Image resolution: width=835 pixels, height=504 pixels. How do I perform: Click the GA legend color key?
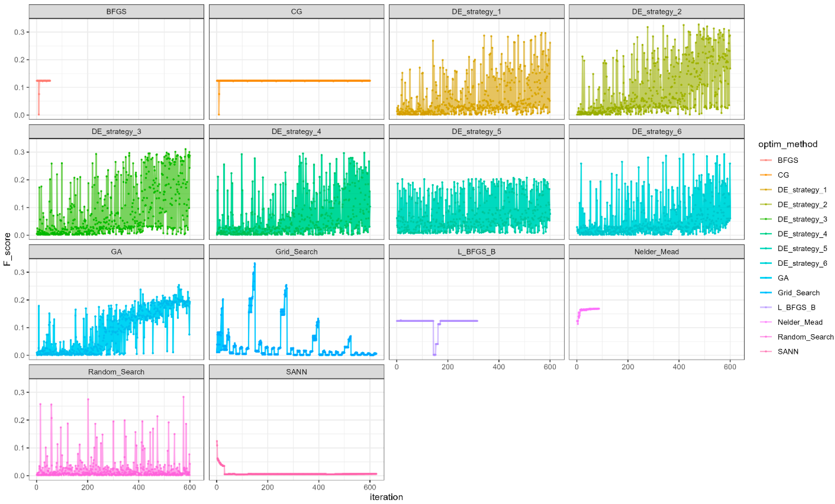tap(765, 278)
